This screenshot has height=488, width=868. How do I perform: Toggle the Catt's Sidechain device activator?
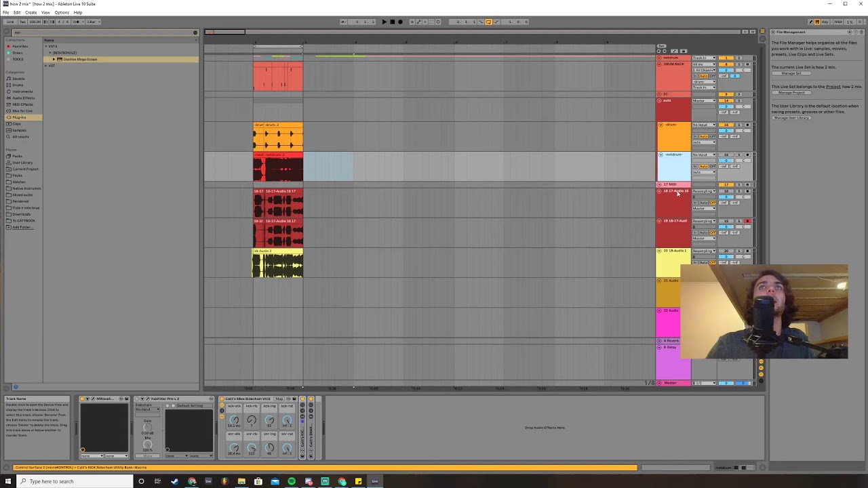click(x=222, y=399)
